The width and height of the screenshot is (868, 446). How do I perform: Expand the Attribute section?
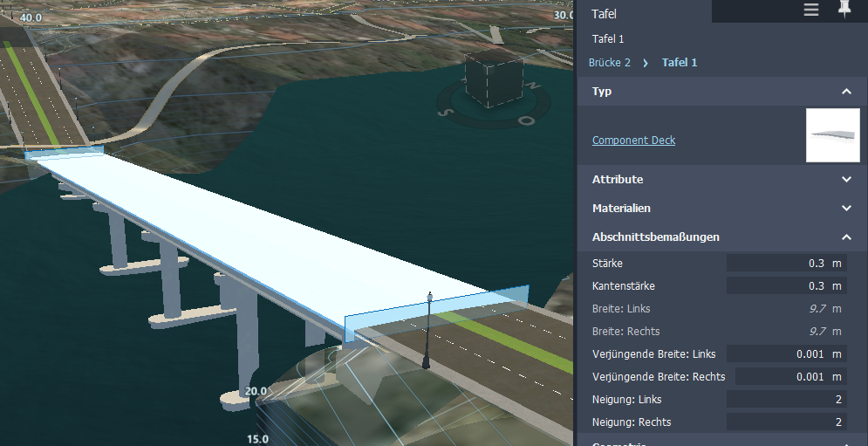[846, 180]
